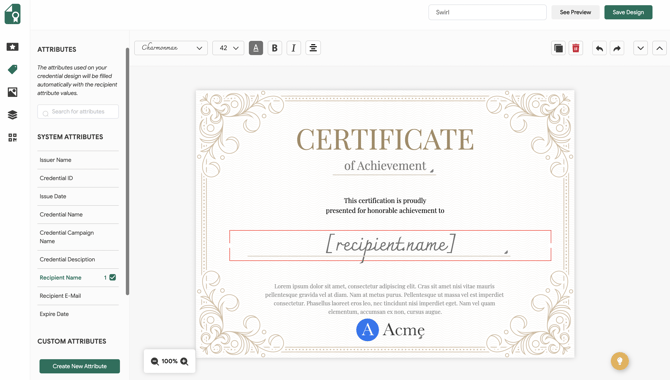Open the font size 42 dropdown

228,48
